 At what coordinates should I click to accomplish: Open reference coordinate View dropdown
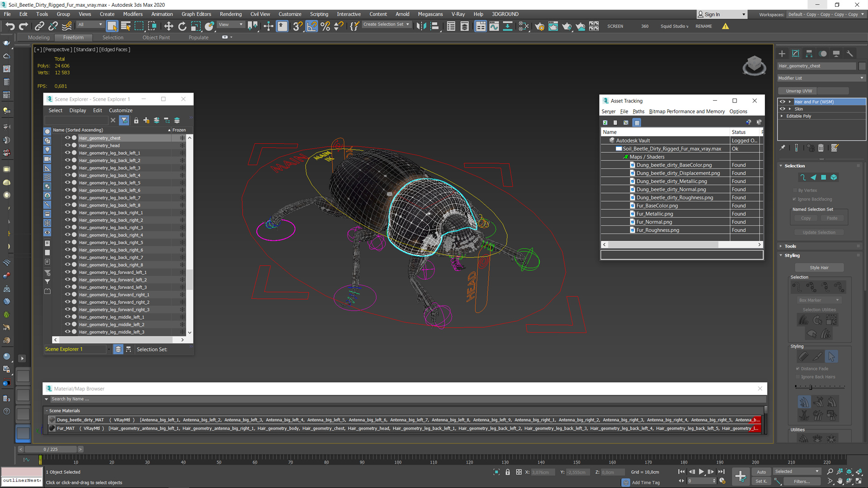[x=231, y=24]
